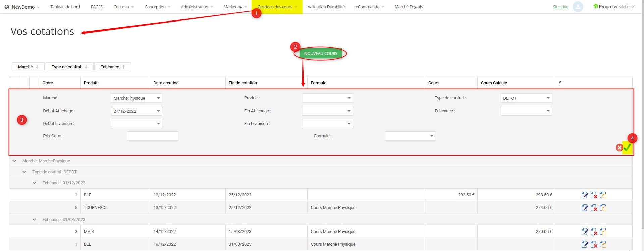Image resolution: width=644 pixels, height=251 pixels.
Task: Delete the MAIS quotation row
Action: (594, 232)
